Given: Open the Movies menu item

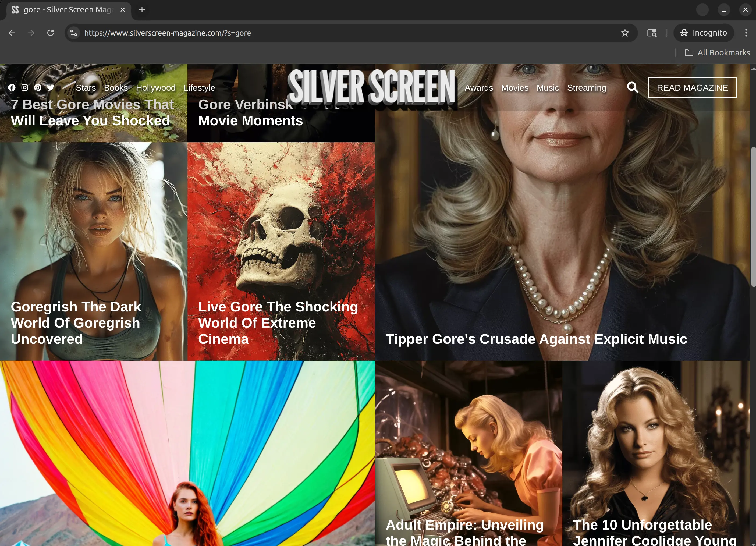Looking at the screenshot, I should (x=515, y=88).
